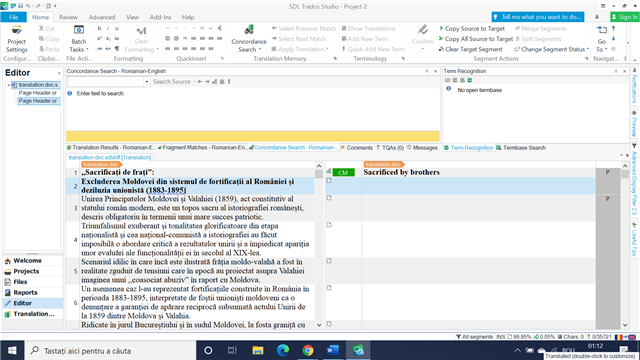Go to previous concordance result arrow
Screen dimensions: 640x360
pyautogui.click(x=200, y=82)
